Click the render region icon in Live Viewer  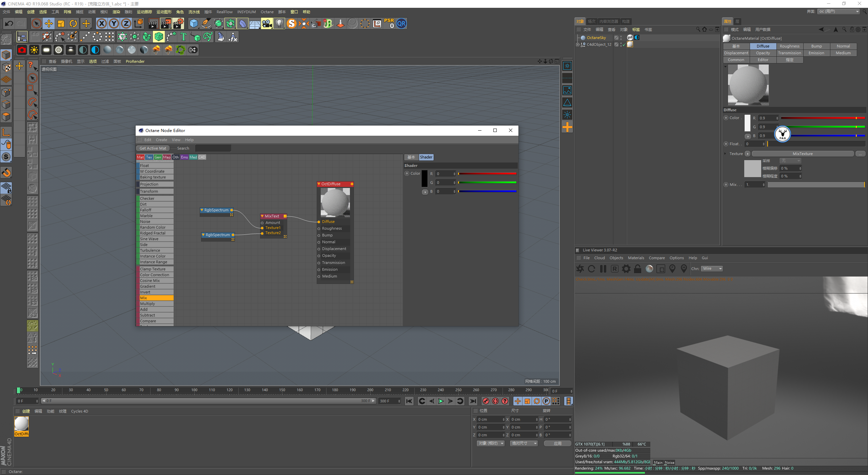click(661, 269)
